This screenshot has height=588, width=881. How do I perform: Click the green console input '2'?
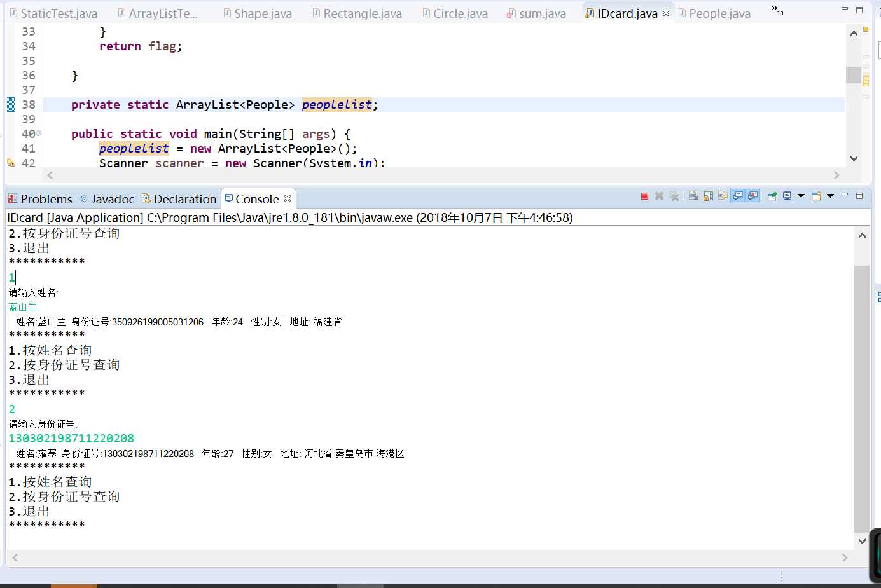(x=12, y=409)
